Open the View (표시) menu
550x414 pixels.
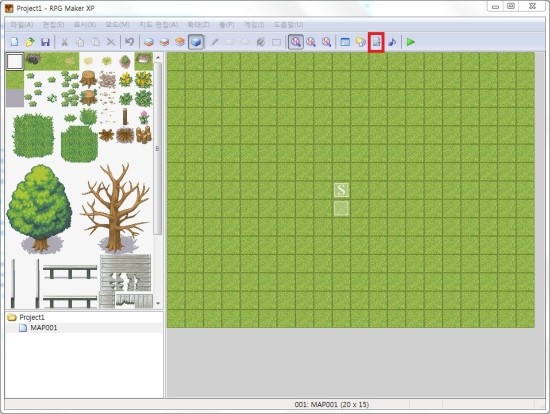(84, 25)
